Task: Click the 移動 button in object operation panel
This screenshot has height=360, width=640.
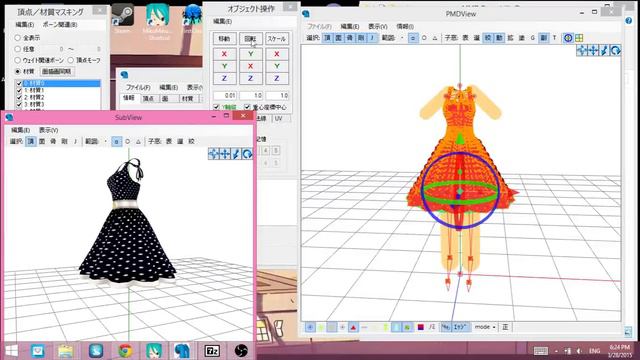Action: 224,39
